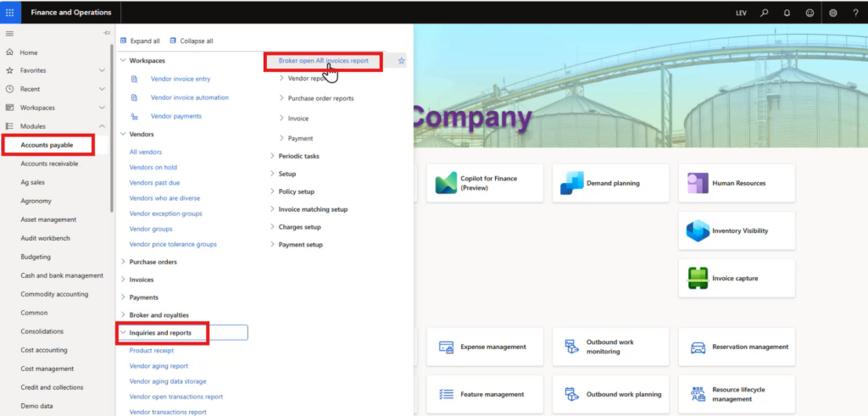Open the Human Resources tile icon
Viewport: 868px width, 416px height.
[x=698, y=183]
